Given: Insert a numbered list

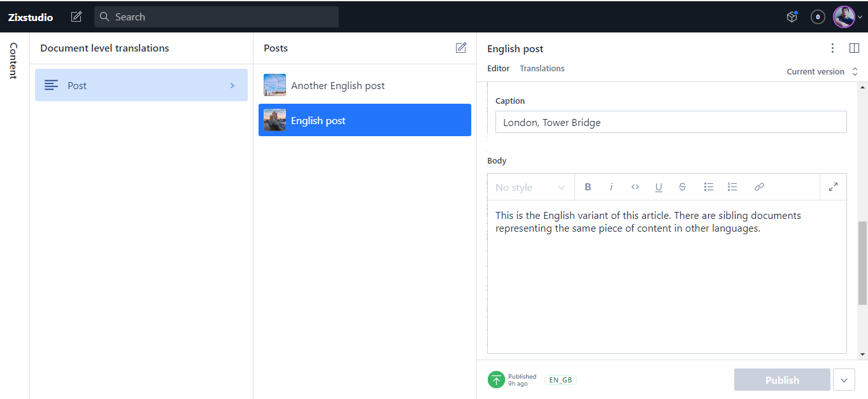Looking at the screenshot, I should pyautogui.click(x=732, y=187).
